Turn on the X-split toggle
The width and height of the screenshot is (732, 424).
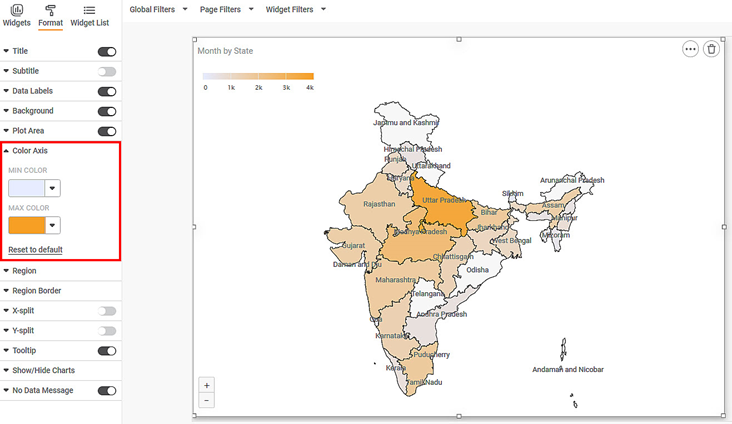point(106,311)
